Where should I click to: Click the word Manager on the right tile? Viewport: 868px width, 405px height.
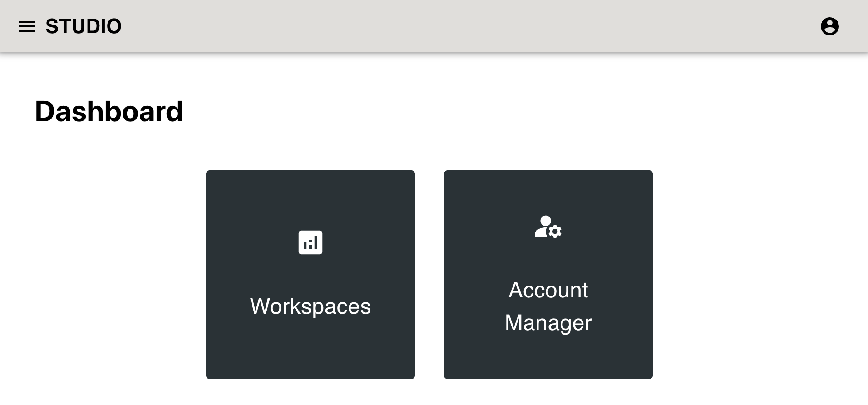[x=548, y=323]
